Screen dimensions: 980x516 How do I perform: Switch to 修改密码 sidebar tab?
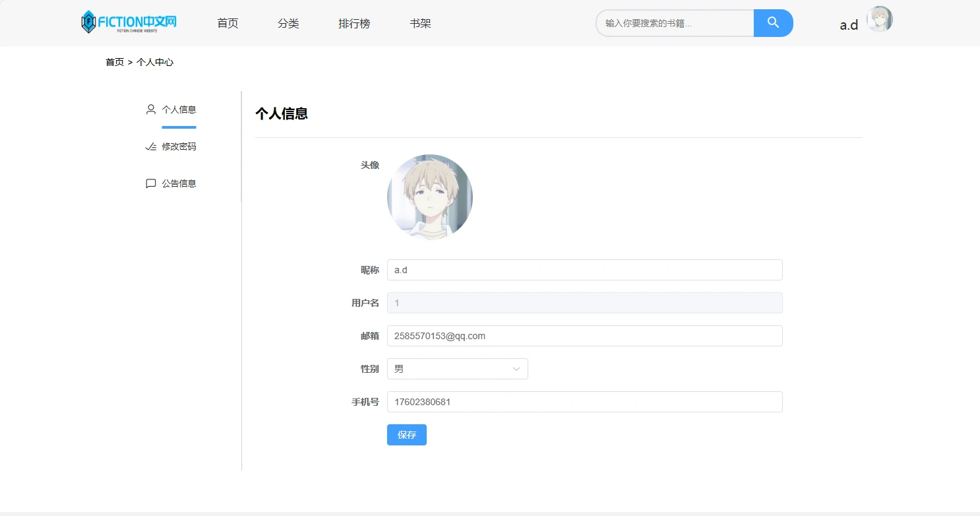coord(179,146)
